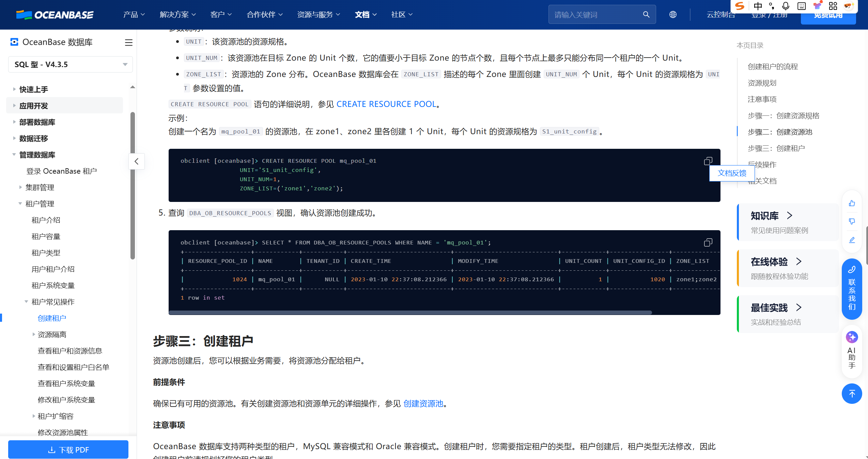Click the back to top arrow button
This screenshot has width=868, height=459.
852,394
